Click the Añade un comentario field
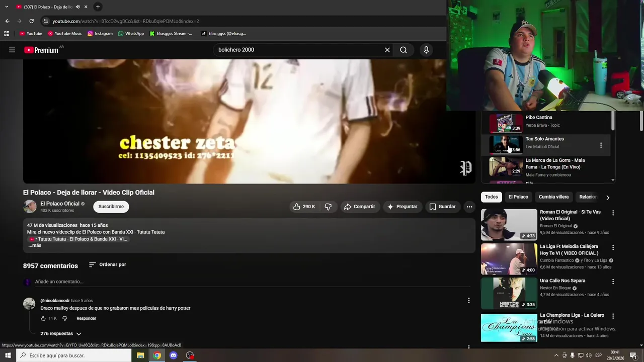 [252, 282]
